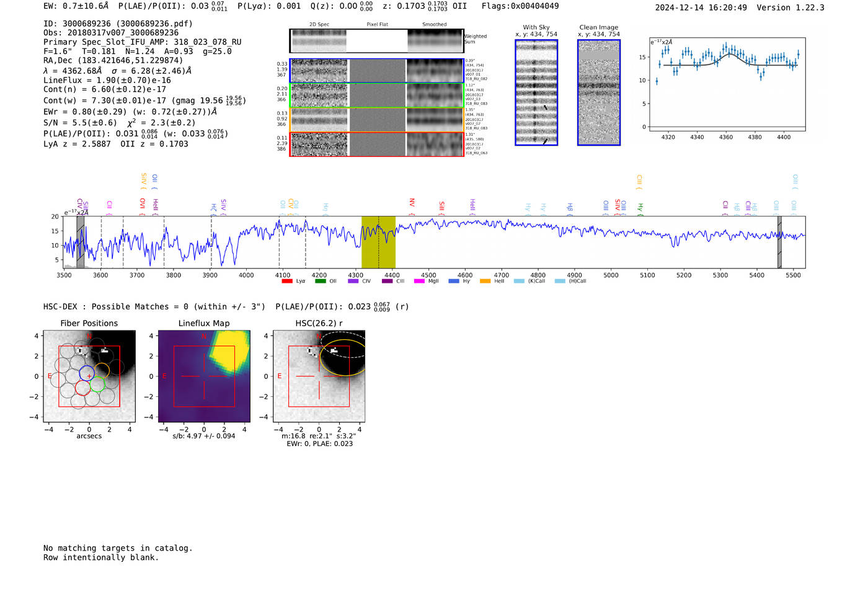The image size is (868, 591).
Task: Click the OII green legend swatch
Action: coord(320,281)
